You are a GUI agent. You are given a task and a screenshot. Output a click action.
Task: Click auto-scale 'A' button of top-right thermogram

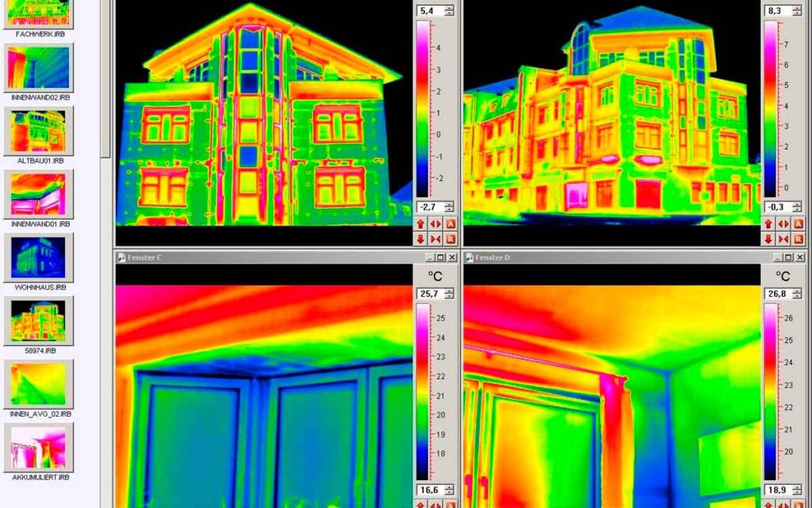click(x=799, y=225)
